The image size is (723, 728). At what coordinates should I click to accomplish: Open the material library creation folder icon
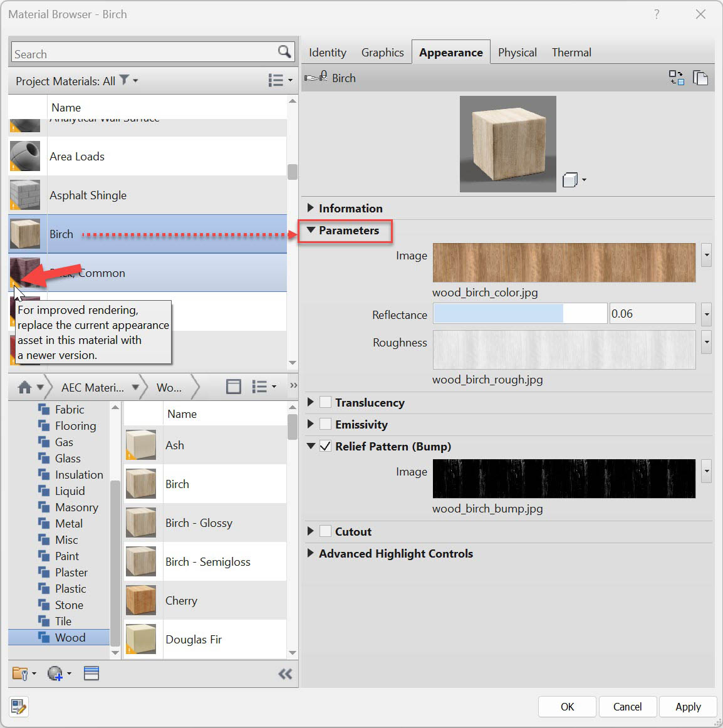20,673
